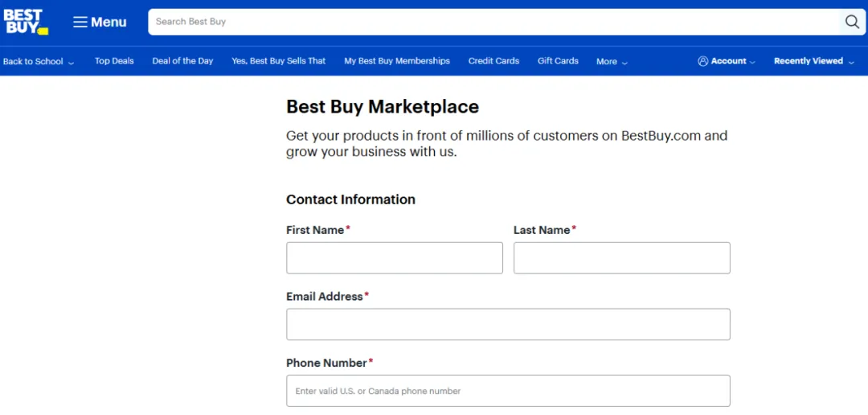Click the First Name input field
Screen dimensions: 868x415
[x=394, y=258]
